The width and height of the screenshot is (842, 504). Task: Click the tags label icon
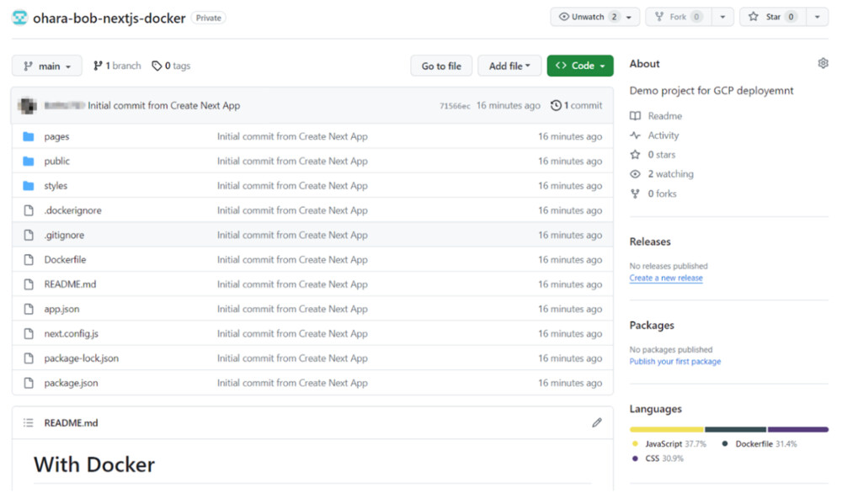pyautogui.click(x=157, y=66)
